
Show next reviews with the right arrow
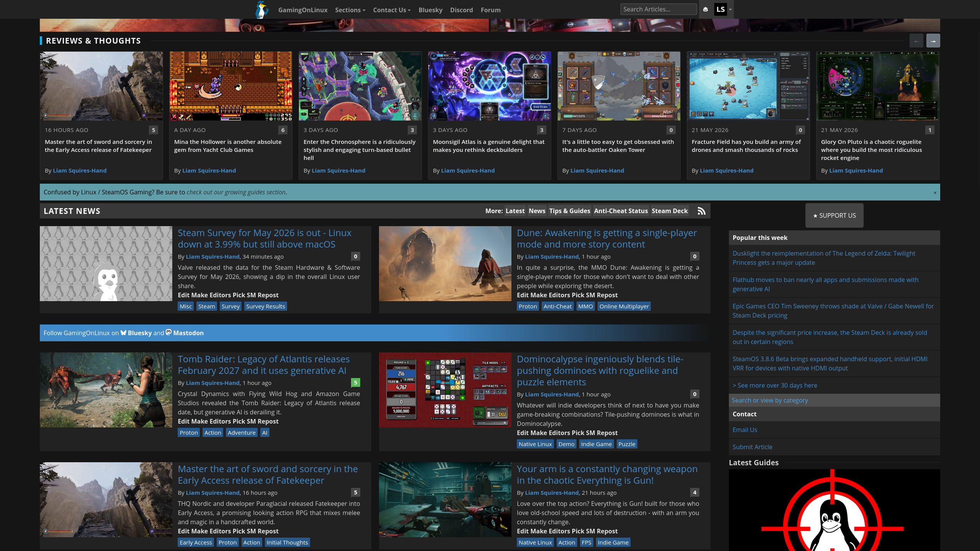coord(933,41)
